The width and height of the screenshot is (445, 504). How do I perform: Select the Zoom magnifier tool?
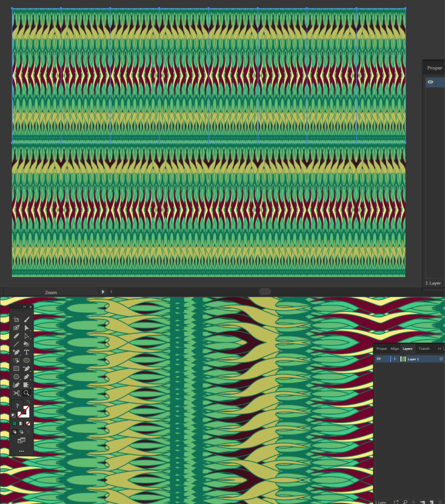26,393
